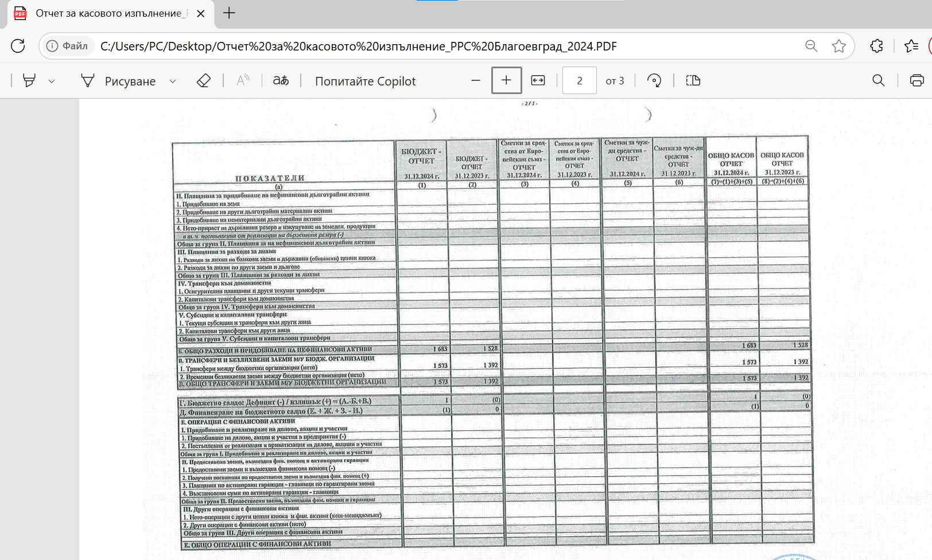Zoom out the PDF

475,81
